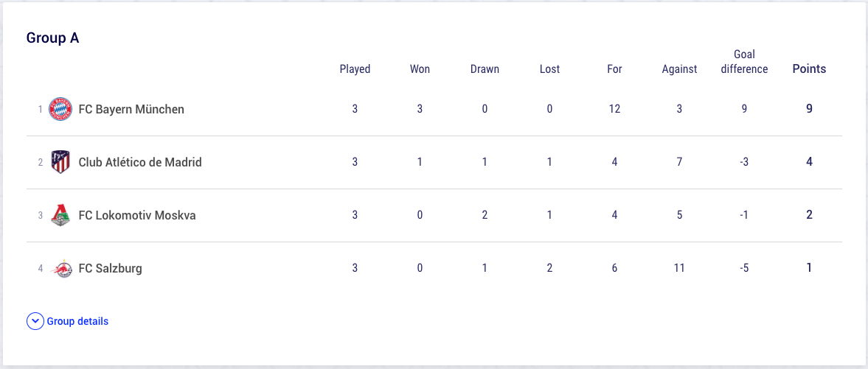
Task: Click the Atlético de Madrid crest icon
Action: click(60, 162)
